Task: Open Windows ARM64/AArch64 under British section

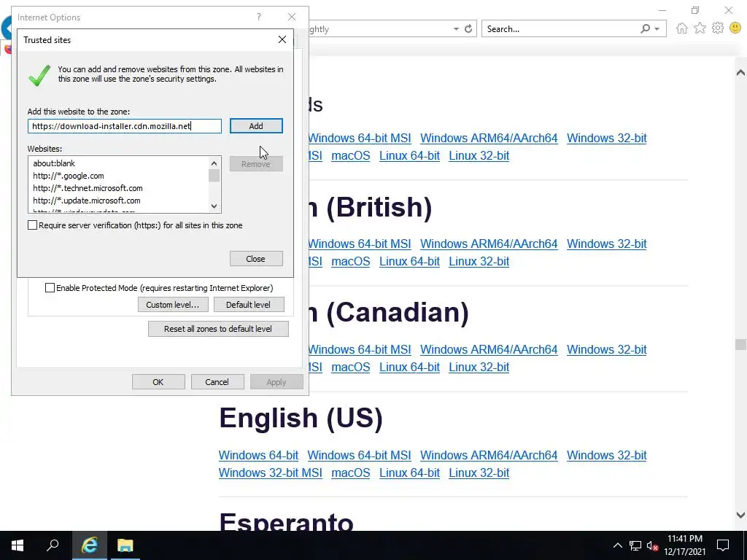Action: point(489,244)
